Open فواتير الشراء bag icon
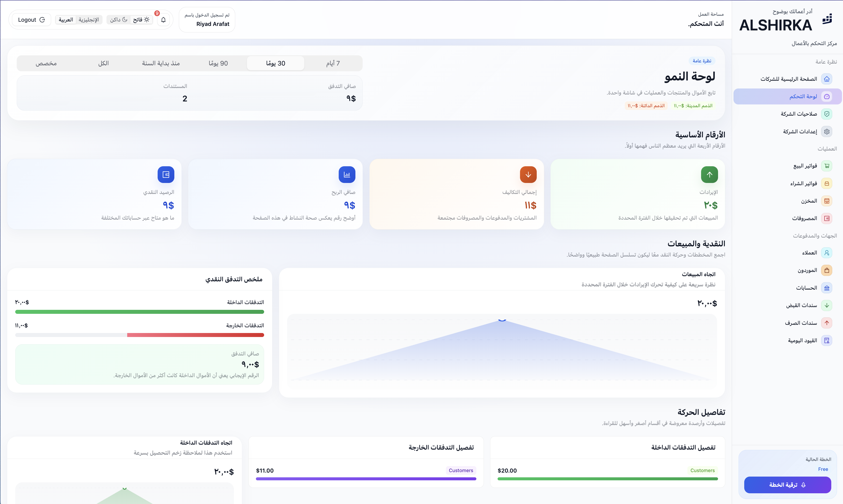 click(827, 183)
